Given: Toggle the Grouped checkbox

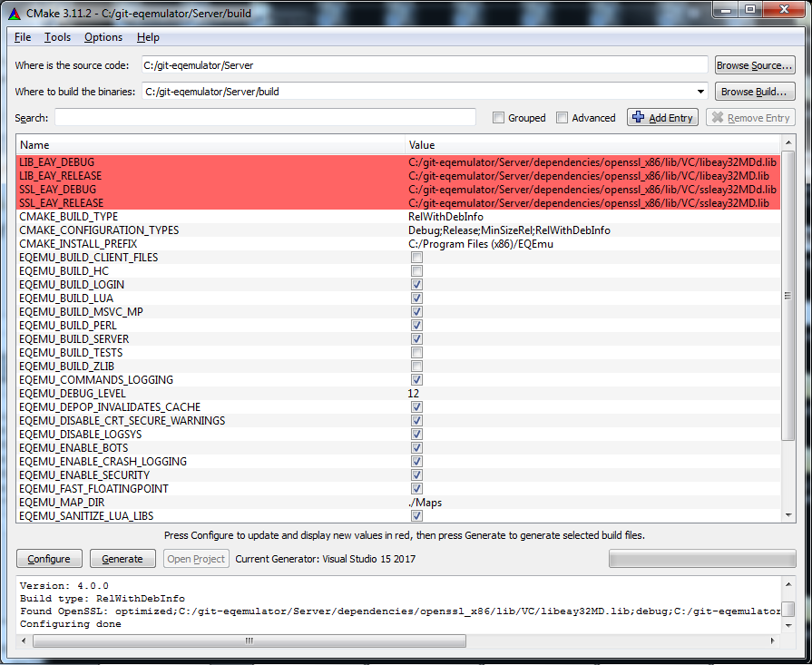Looking at the screenshot, I should (498, 118).
